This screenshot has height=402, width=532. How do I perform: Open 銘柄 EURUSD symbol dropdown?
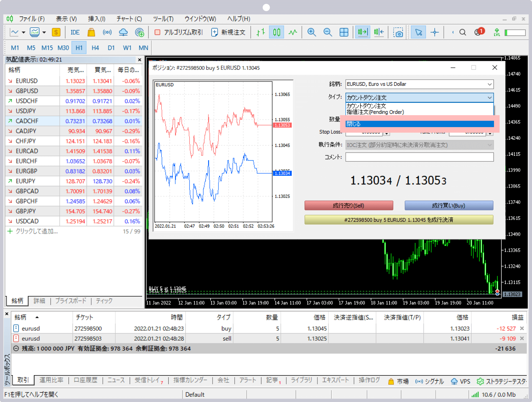coord(420,84)
